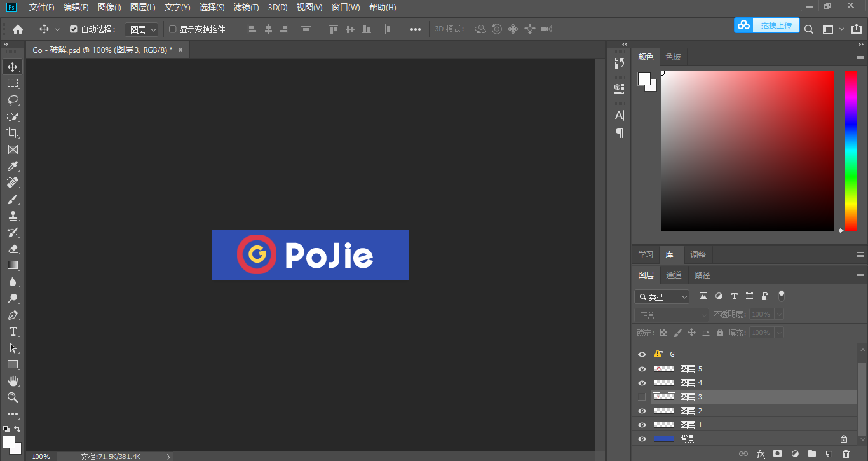Click the Create new group folder icon
The image size is (868, 461).
(811, 454)
